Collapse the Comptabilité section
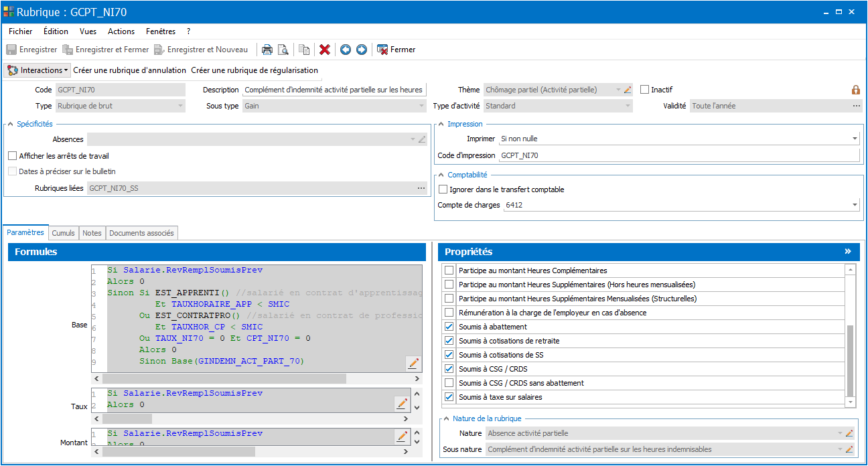 (441, 175)
